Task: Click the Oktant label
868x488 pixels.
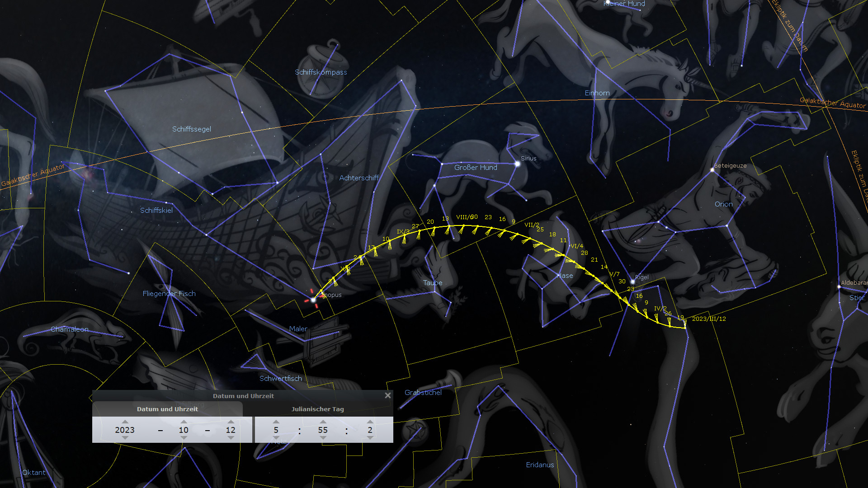Action: (34, 473)
